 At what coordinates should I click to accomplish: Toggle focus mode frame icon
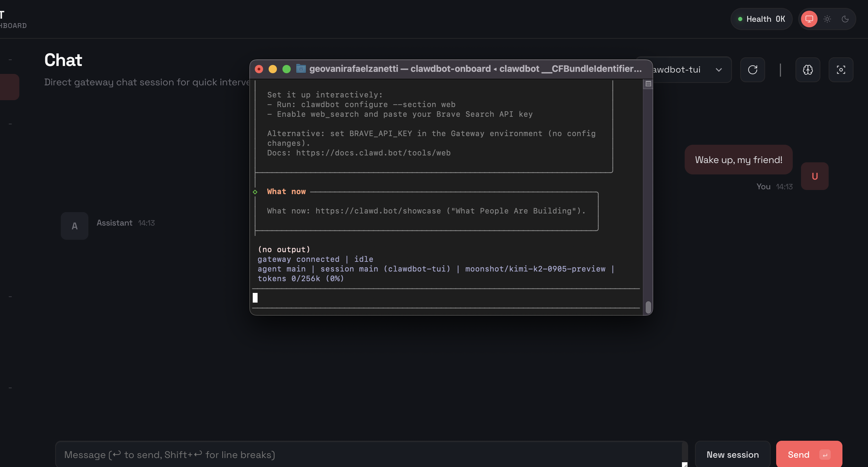point(841,70)
